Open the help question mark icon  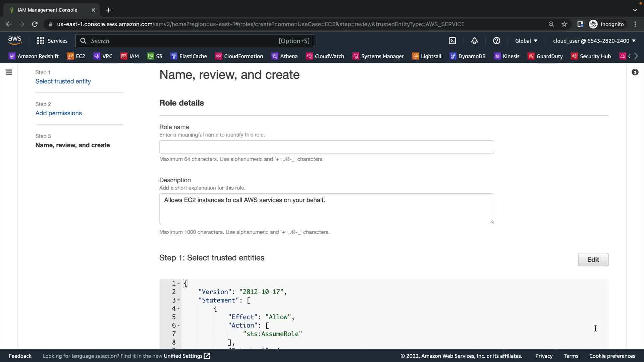496,41
